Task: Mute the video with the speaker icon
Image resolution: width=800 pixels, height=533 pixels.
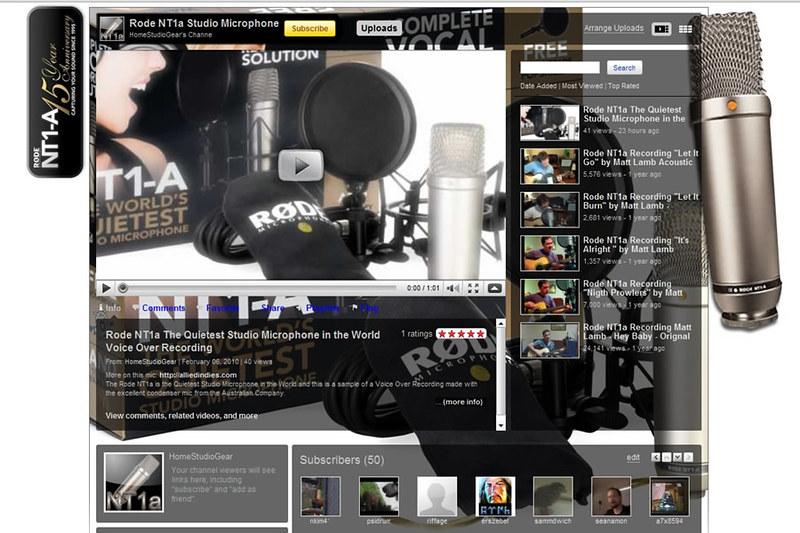Action: point(452,288)
